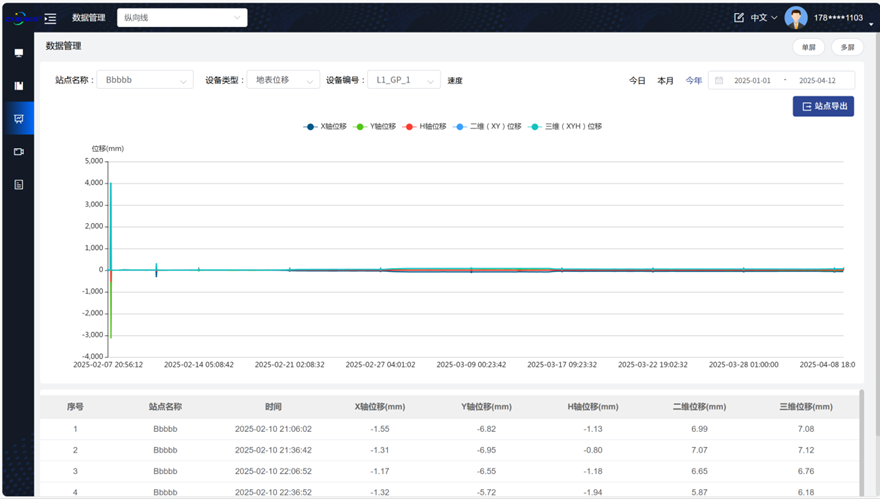
Task: Click the company logo at top left
Action: [x=22, y=19]
